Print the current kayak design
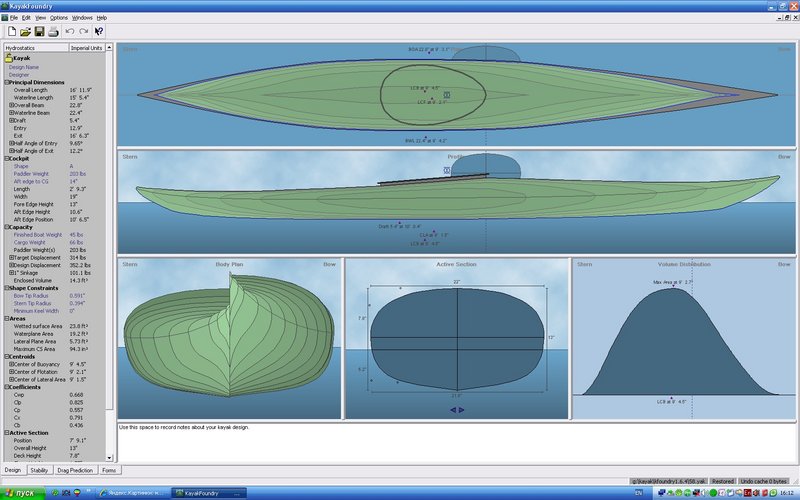 pyautogui.click(x=53, y=32)
